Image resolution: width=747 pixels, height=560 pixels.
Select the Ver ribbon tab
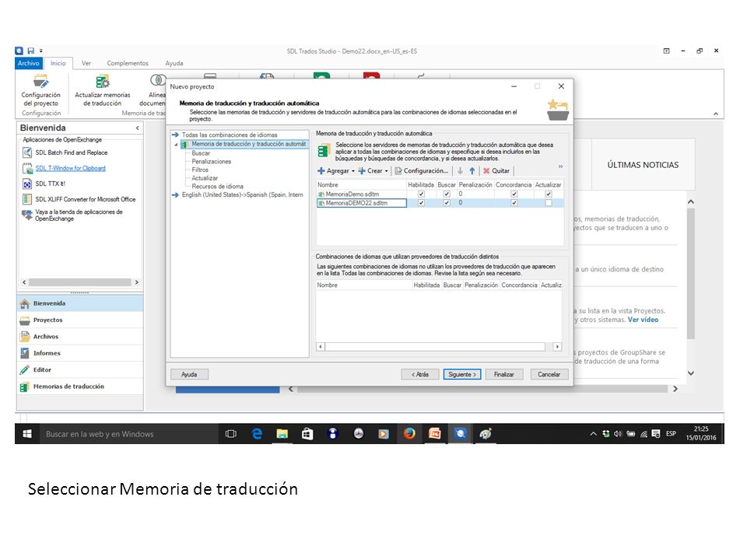tap(86, 63)
